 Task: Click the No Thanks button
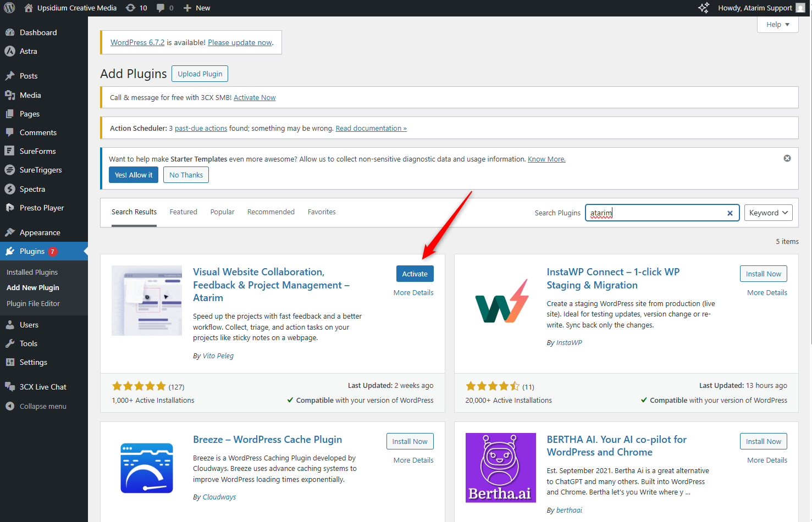[x=186, y=175]
